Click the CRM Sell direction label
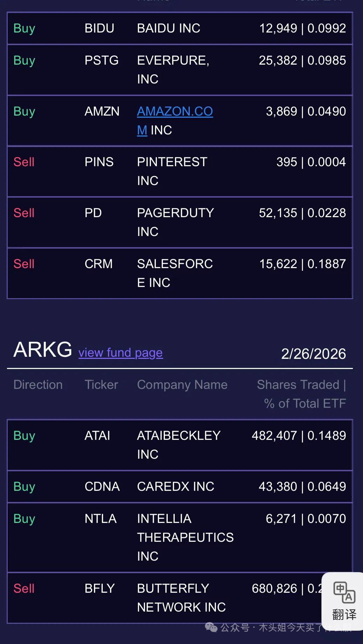The width and height of the screenshot is (363, 644). 24,264
